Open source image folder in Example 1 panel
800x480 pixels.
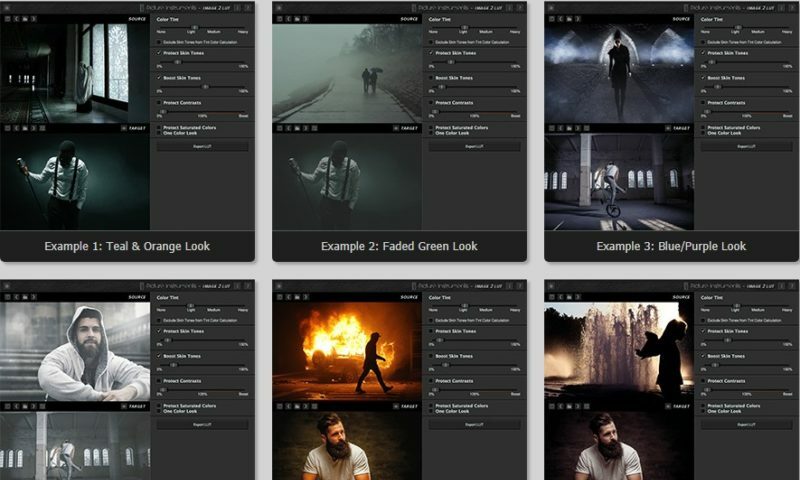(x=25, y=19)
